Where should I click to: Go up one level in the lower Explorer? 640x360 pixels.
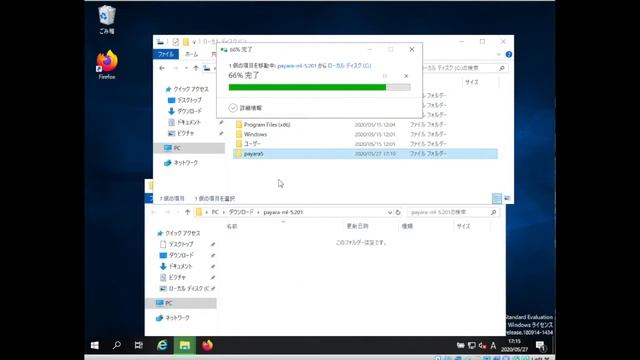pyautogui.click(x=187, y=212)
